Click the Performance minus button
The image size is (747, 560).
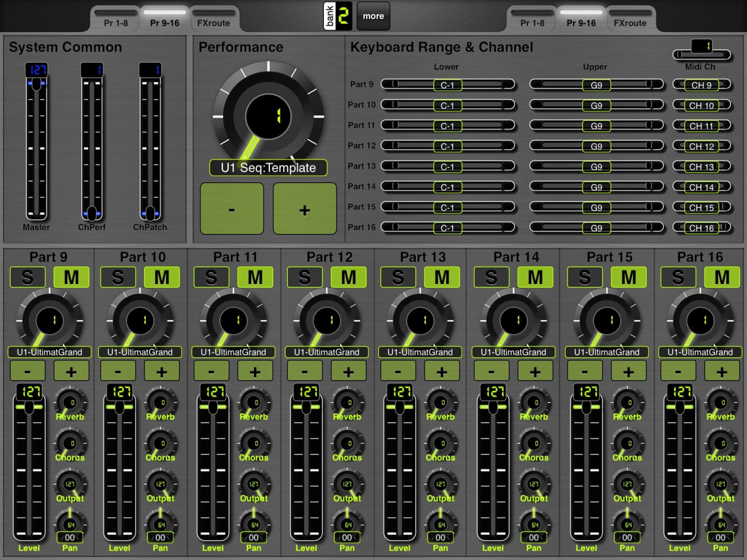[232, 209]
